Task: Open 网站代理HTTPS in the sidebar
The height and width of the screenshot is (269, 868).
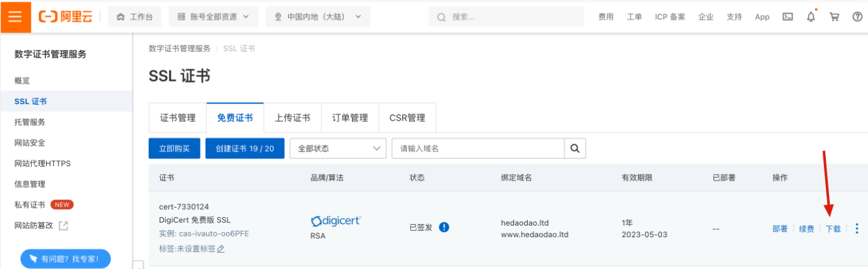Action: [42, 164]
